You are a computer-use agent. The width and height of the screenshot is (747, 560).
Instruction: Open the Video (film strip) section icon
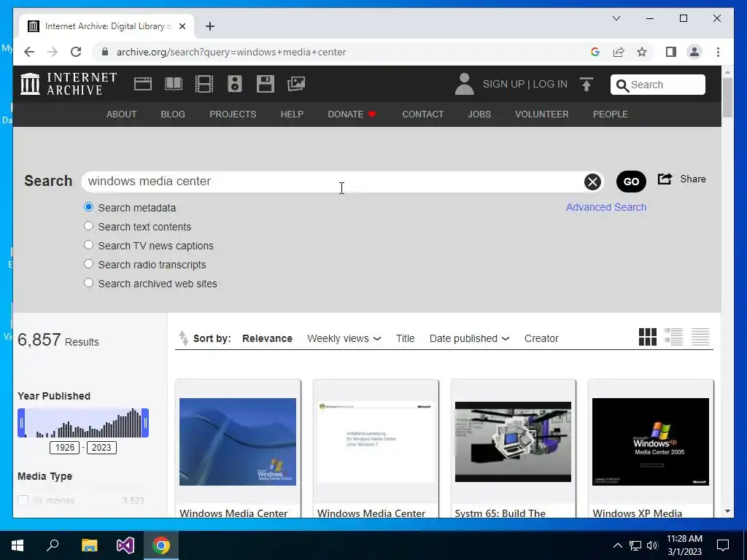pyautogui.click(x=204, y=84)
